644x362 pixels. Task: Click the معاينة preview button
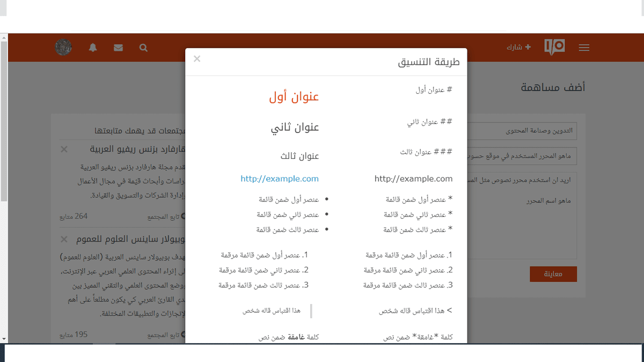pos(553,274)
